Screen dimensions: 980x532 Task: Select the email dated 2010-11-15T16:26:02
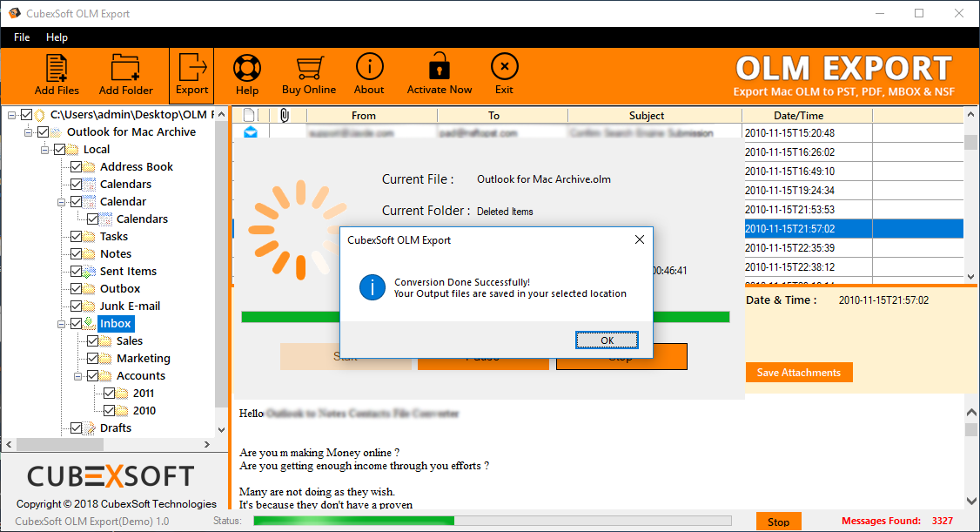(789, 152)
